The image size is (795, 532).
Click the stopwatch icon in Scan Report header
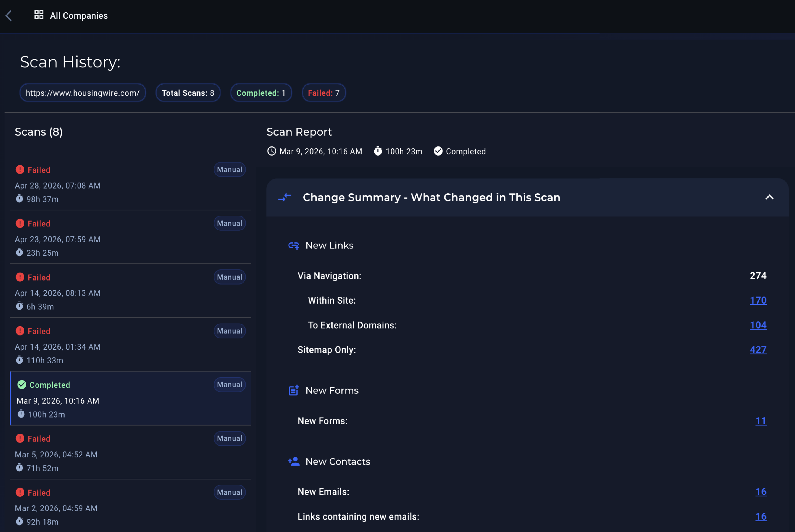pyautogui.click(x=378, y=151)
